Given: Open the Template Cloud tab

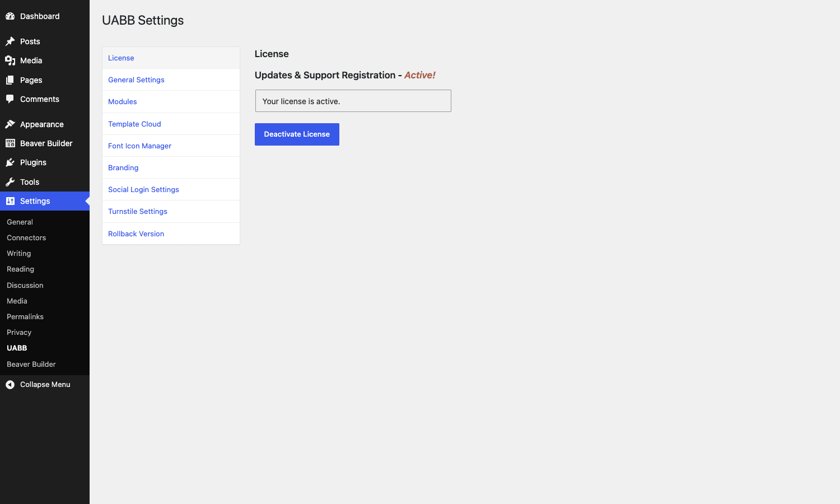Looking at the screenshot, I should pos(171,124).
